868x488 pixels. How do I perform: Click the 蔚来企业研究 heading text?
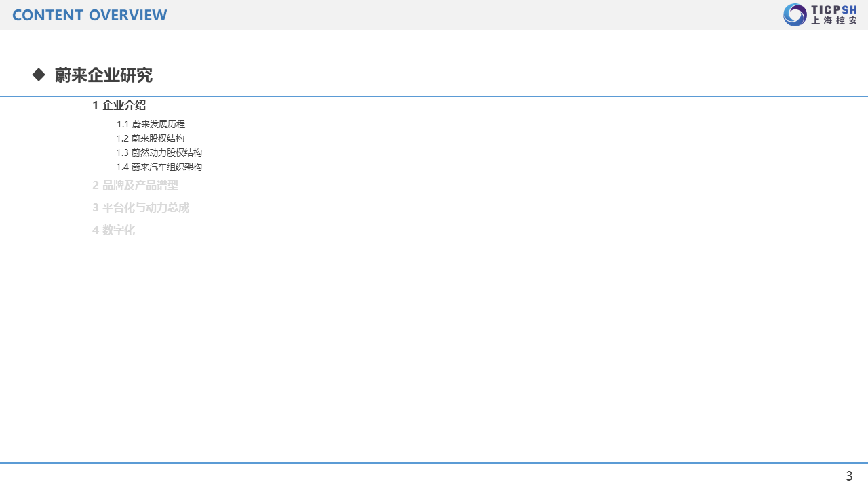(104, 75)
